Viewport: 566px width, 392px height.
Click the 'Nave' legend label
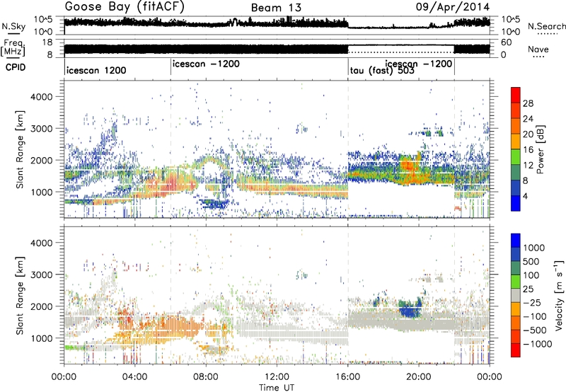(538, 49)
